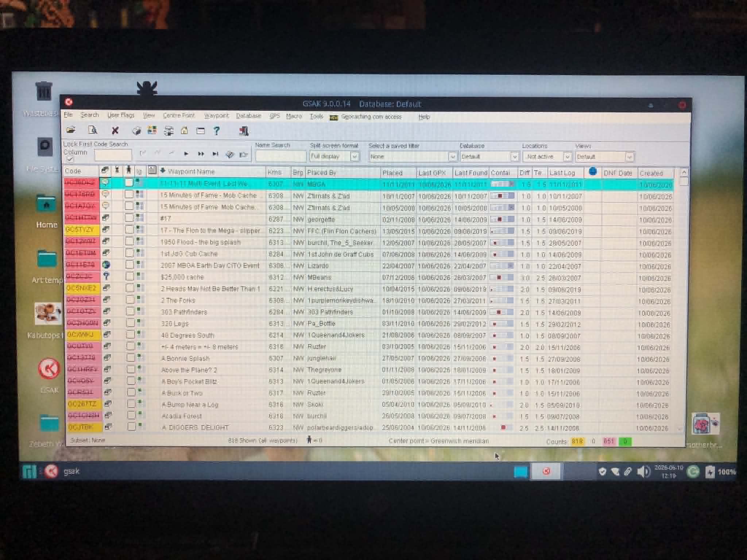Click the window-shaped toolbar icon
Screen dimensions: 747x560
click(x=200, y=131)
